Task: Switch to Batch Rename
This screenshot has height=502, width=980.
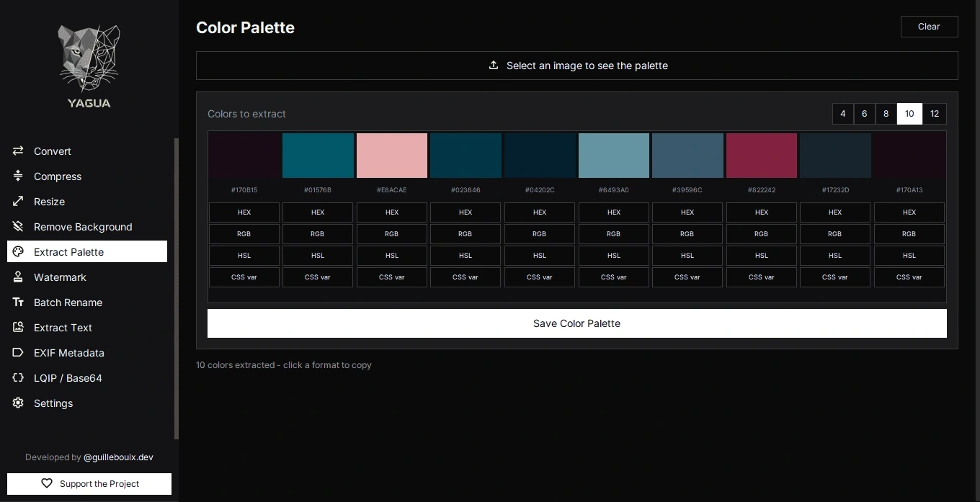Action: [87, 302]
